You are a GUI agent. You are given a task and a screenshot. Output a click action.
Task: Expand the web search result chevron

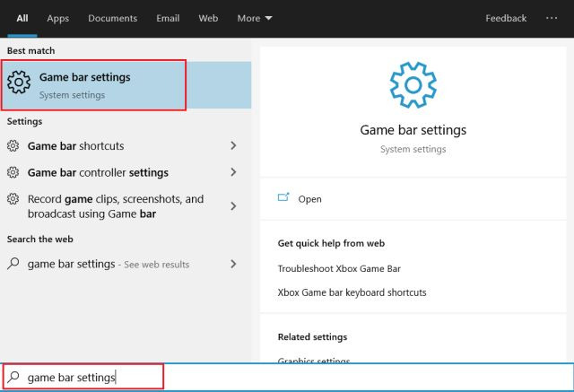pyautogui.click(x=233, y=264)
